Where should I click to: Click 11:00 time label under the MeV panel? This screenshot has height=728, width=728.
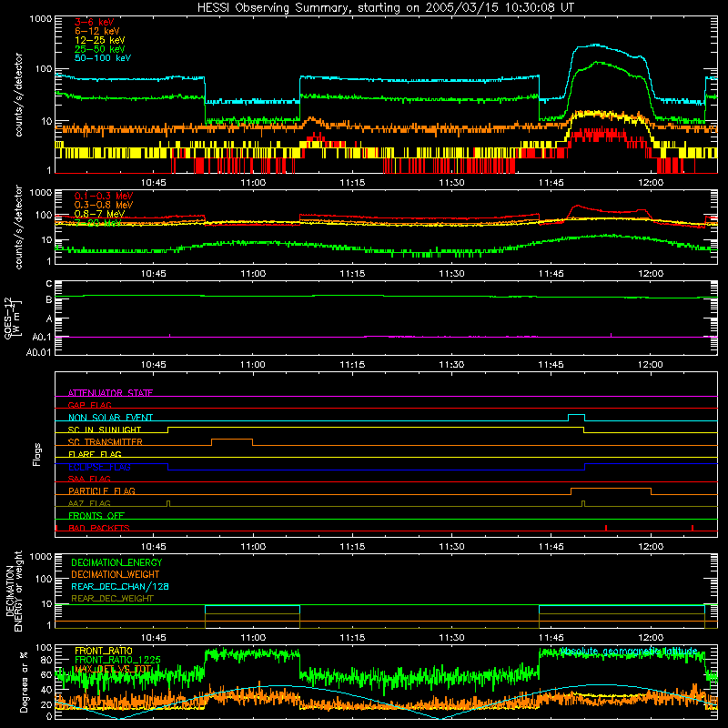[253, 274]
